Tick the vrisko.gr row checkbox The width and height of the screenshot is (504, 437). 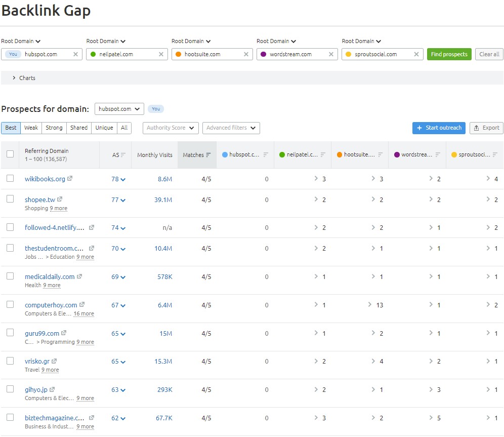point(10,361)
